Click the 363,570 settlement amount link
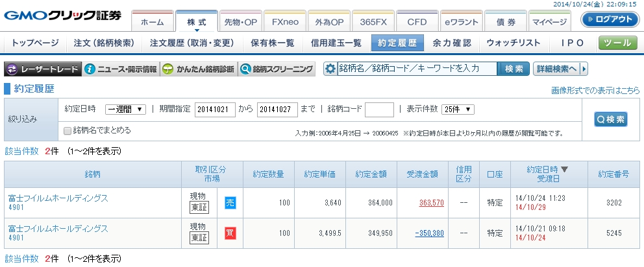 pos(431,203)
